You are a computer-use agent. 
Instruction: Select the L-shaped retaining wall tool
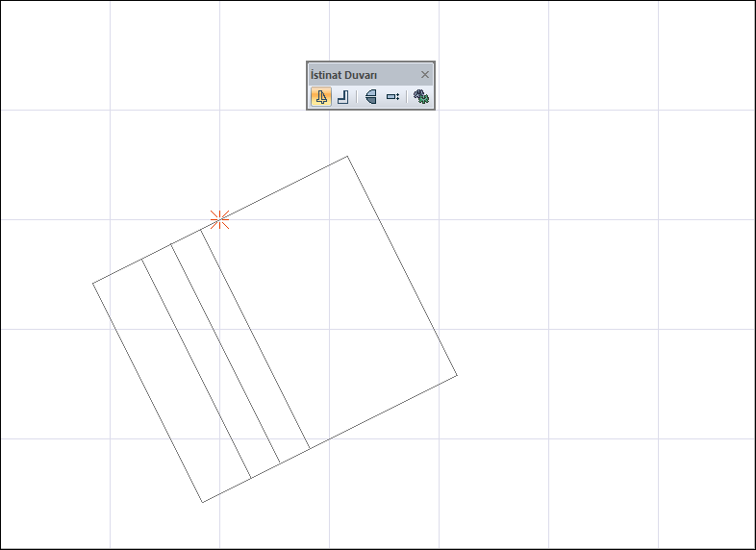pos(342,97)
